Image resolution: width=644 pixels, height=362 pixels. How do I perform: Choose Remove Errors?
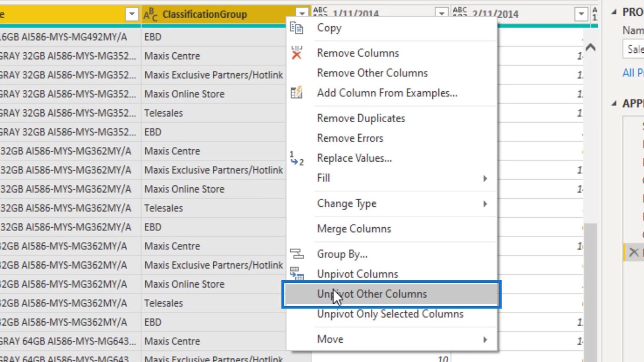392,138
